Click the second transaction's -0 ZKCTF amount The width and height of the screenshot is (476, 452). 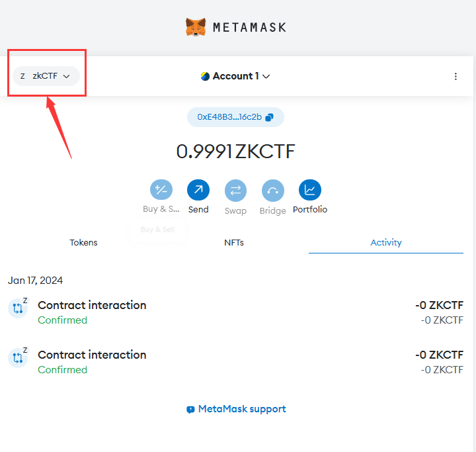click(439, 355)
